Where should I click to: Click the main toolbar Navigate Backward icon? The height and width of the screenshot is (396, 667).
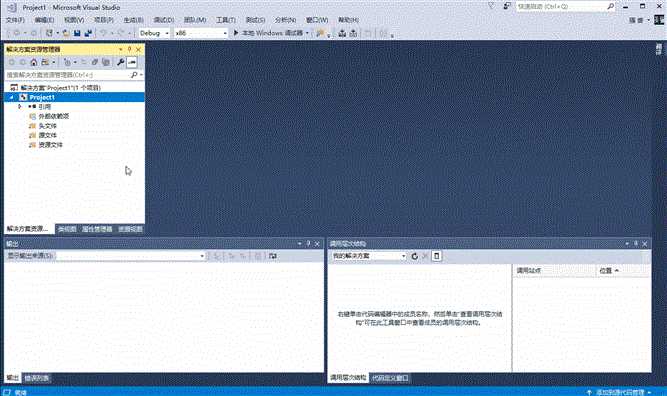pyautogui.click(x=16, y=33)
